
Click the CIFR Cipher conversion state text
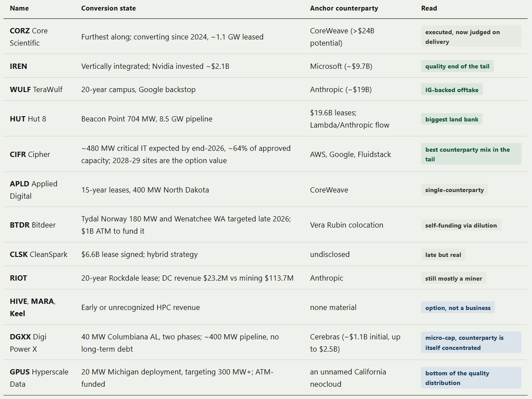[186, 154]
